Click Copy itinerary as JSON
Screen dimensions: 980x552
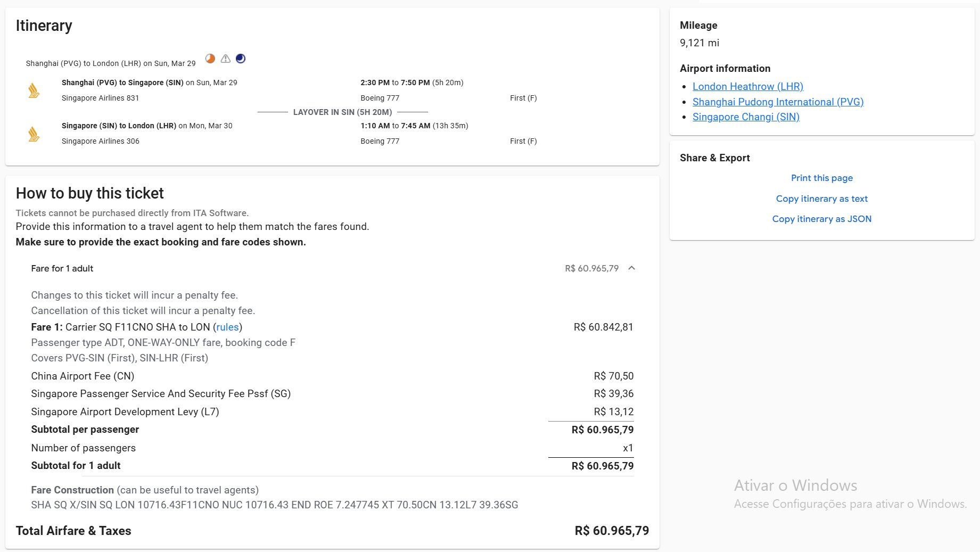coord(821,219)
